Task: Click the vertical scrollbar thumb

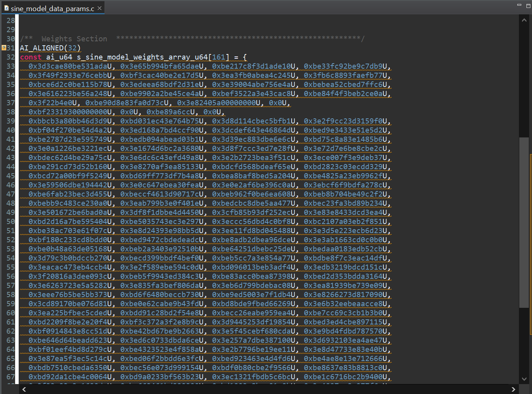Action: point(524,222)
